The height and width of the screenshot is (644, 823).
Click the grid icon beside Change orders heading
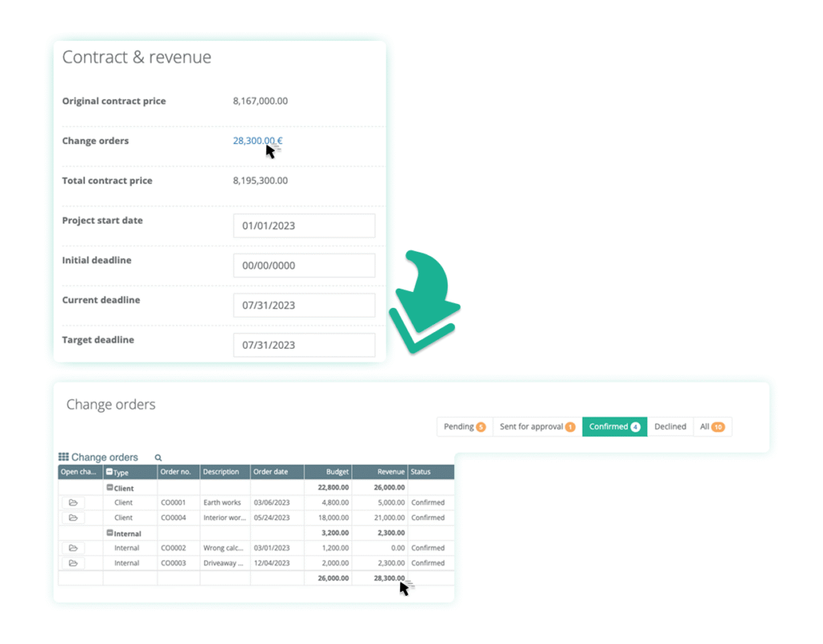click(65, 457)
